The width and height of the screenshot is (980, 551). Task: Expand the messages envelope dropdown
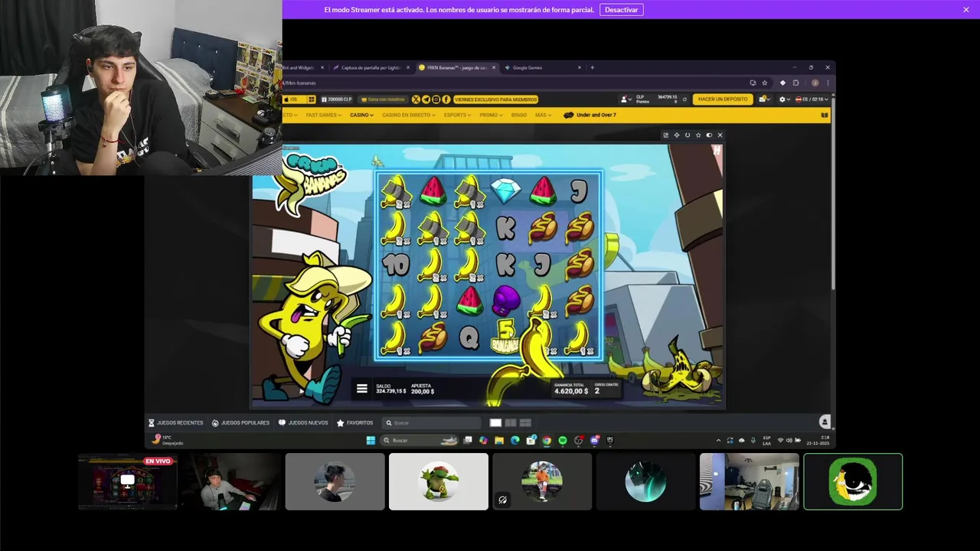coord(764,99)
